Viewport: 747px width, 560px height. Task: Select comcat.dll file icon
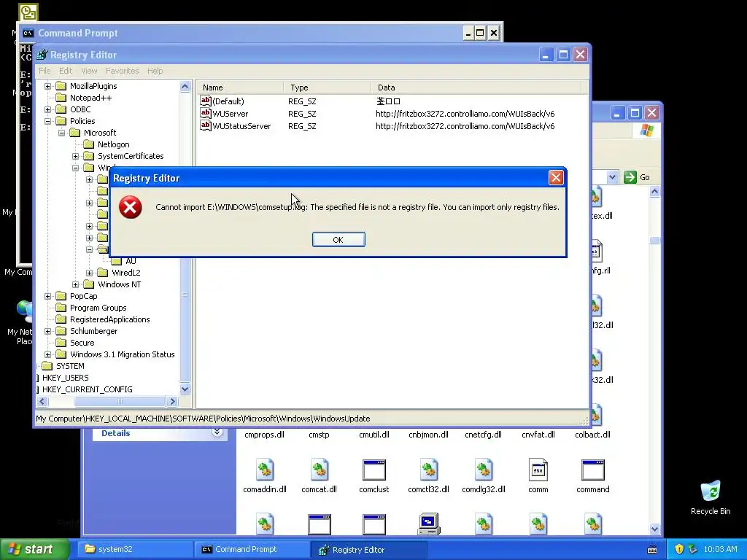[320, 470]
